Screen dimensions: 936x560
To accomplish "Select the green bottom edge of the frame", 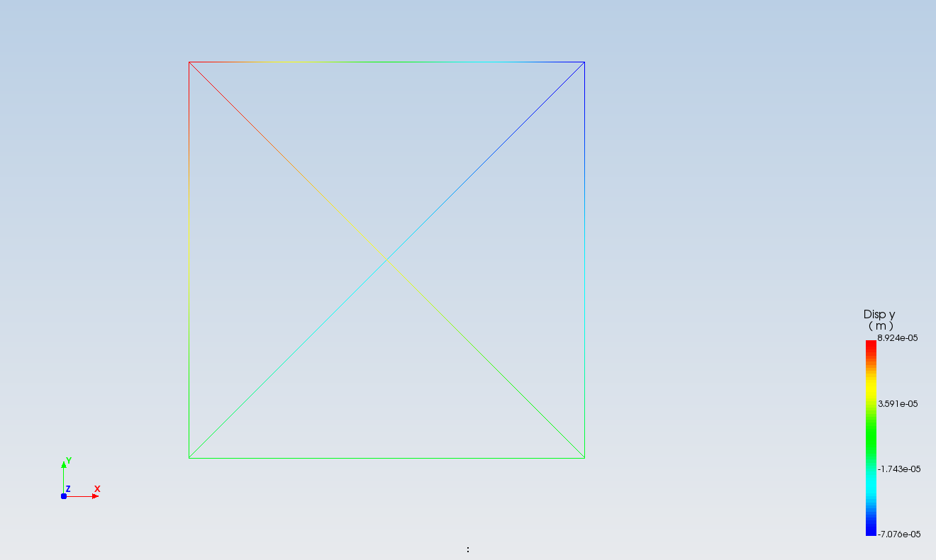I will point(386,458).
